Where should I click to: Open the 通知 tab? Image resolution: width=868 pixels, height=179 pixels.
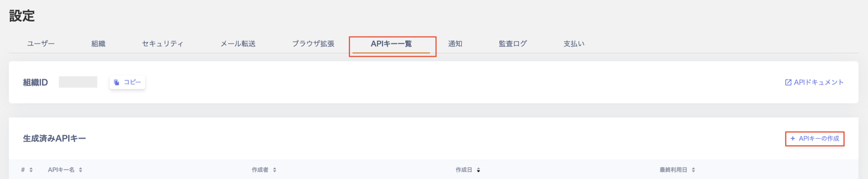point(455,44)
